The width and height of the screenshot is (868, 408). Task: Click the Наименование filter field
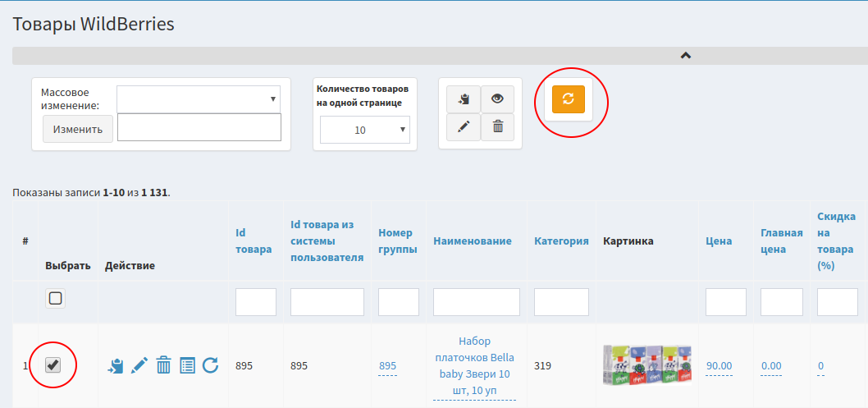(477, 302)
